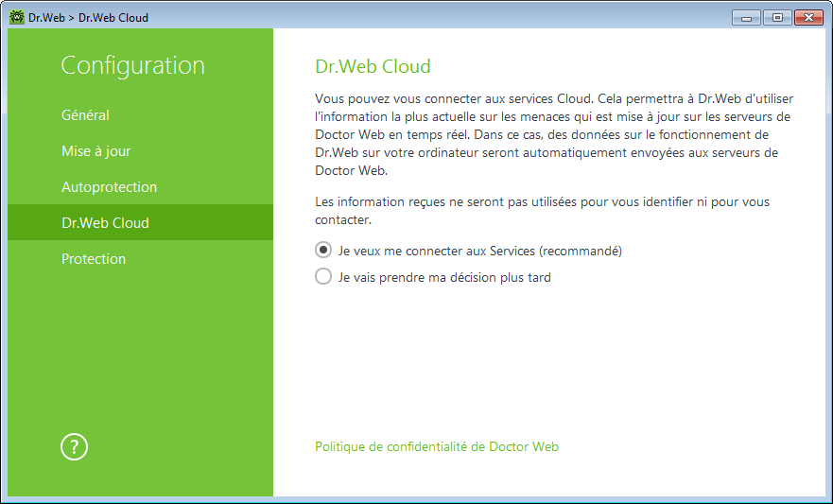Minimize the Dr.Web configuration window
Image resolution: width=833 pixels, height=504 pixels.
click(x=746, y=18)
